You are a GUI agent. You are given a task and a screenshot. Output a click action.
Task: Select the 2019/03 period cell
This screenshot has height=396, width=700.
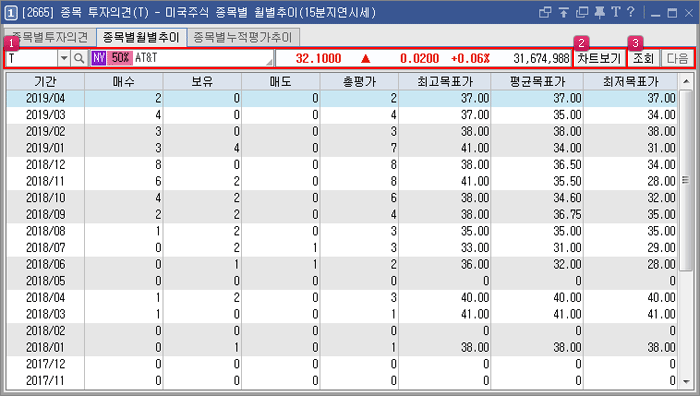(x=46, y=115)
